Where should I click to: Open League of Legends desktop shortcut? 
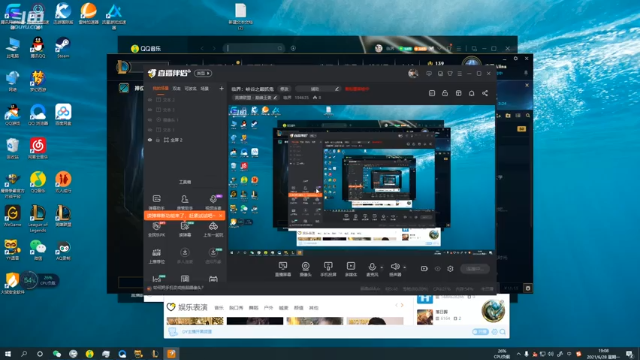pyautogui.click(x=38, y=218)
